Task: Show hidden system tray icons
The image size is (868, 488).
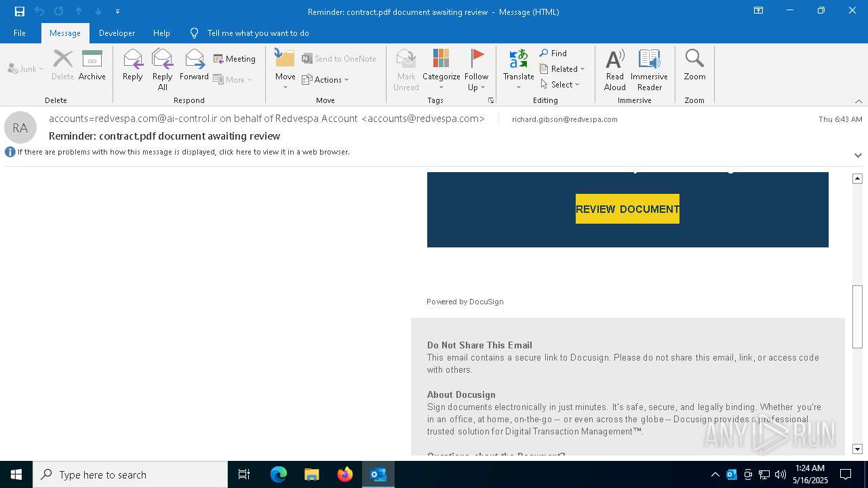Action: [715, 474]
